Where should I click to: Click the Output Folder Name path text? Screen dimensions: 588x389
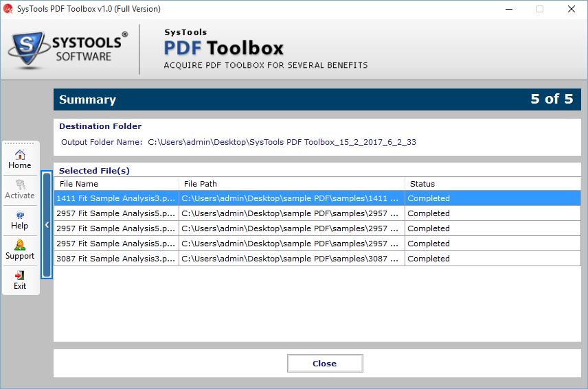point(282,142)
